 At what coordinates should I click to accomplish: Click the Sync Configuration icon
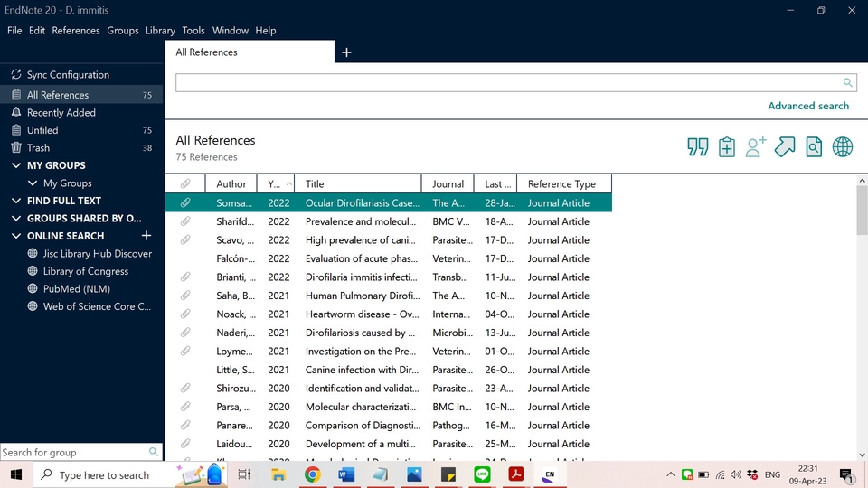(16, 74)
